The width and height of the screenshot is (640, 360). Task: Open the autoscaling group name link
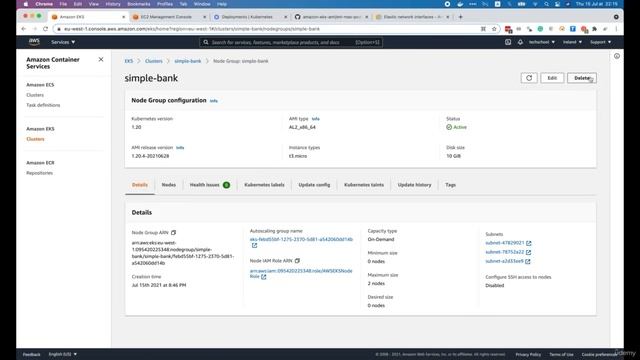[x=301, y=240]
